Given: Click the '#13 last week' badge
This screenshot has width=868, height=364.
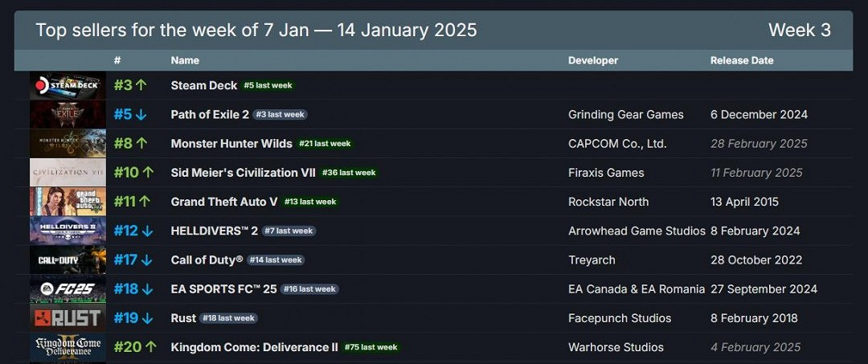Looking at the screenshot, I should [x=310, y=202].
